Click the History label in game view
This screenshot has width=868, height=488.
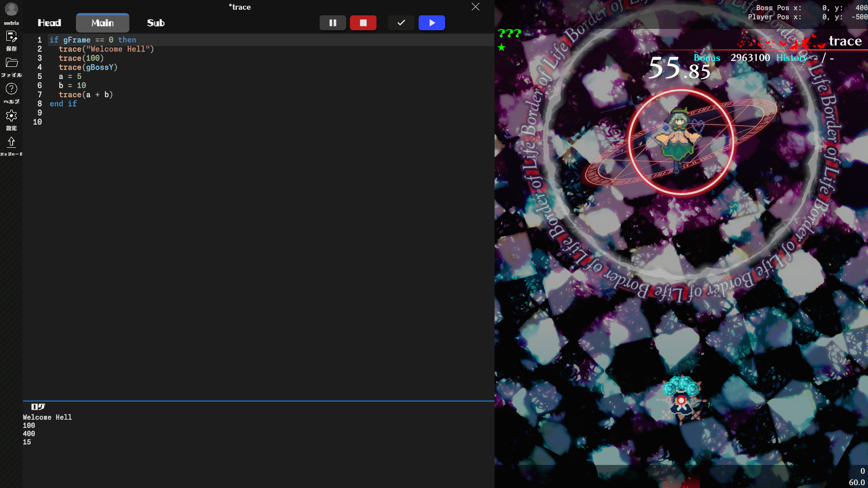[x=792, y=58]
